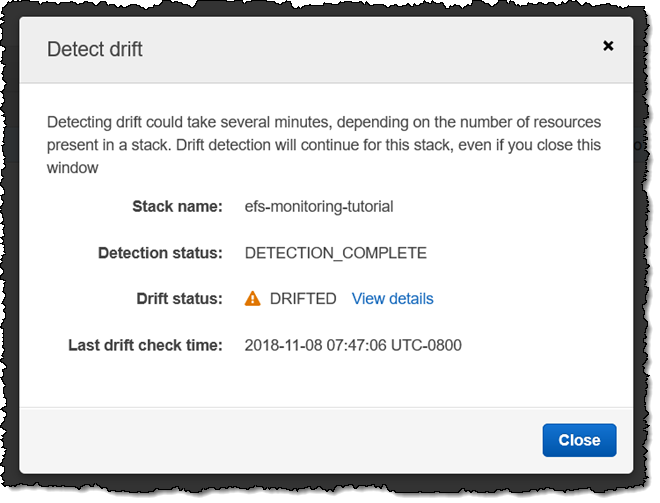Open the View details link
Viewport: 660px width, 503px height.
pyautogui.click(x=392, y=299)
